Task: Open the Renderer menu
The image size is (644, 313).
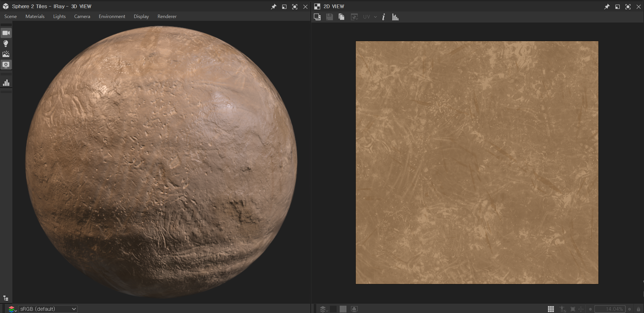Action: point(167,16)
